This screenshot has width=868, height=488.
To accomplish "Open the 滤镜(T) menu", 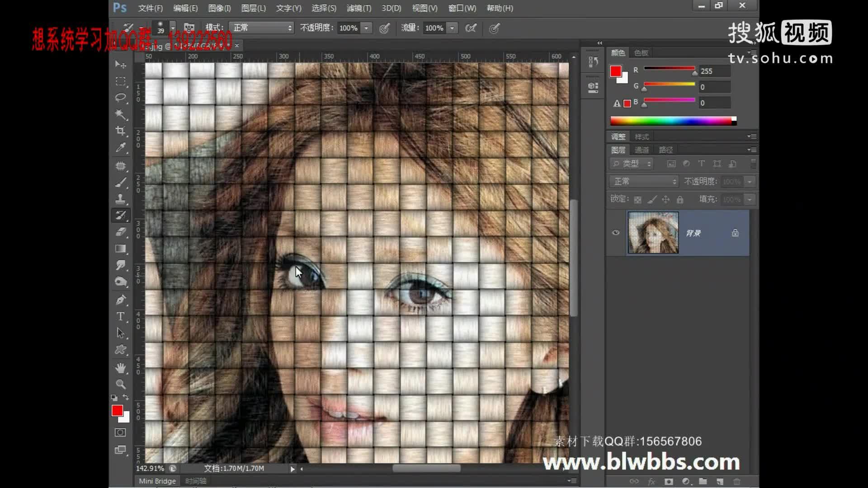I will tap(359, 8).
